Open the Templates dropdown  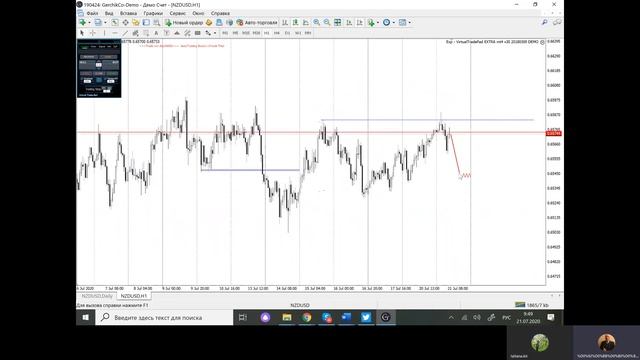point(410,22)
